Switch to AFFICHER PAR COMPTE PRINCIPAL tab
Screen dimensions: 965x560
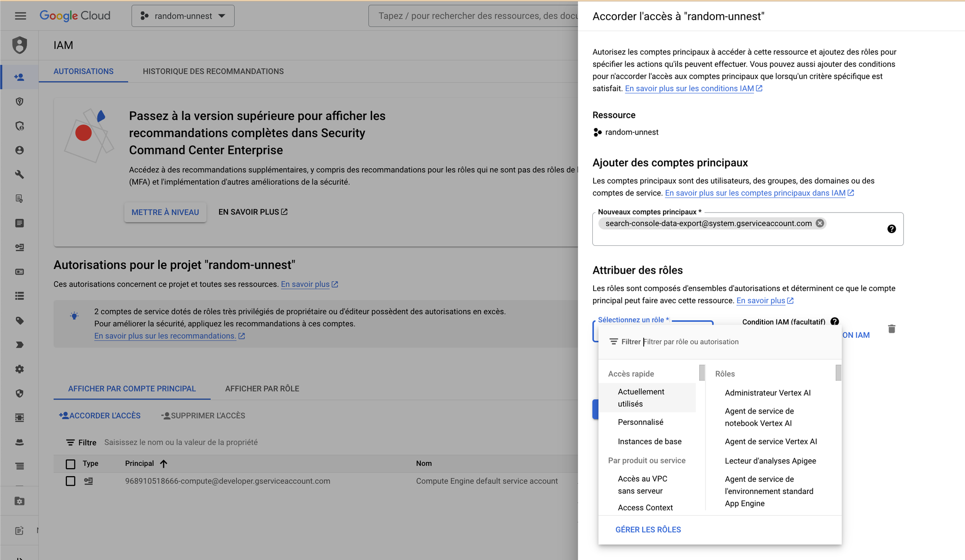[132, 389]
